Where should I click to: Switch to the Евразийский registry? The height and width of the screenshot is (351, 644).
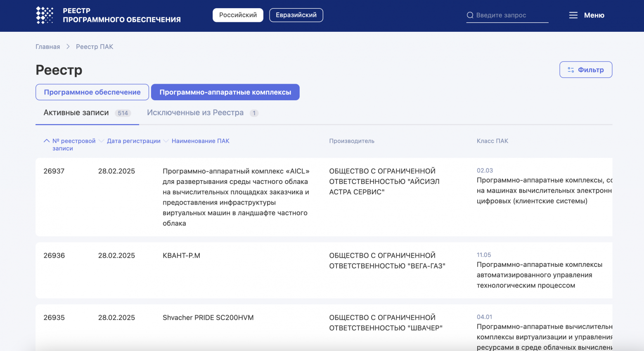pyautogui.click(x=296, y=15)
